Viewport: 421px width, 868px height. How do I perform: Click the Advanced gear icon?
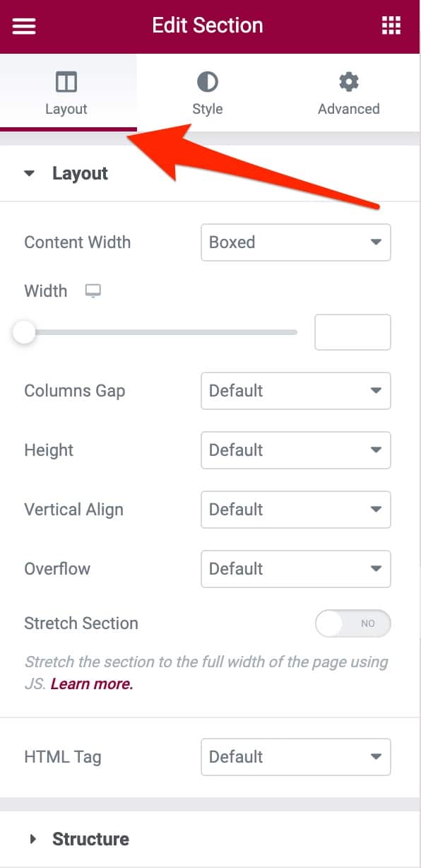point(348,81)
